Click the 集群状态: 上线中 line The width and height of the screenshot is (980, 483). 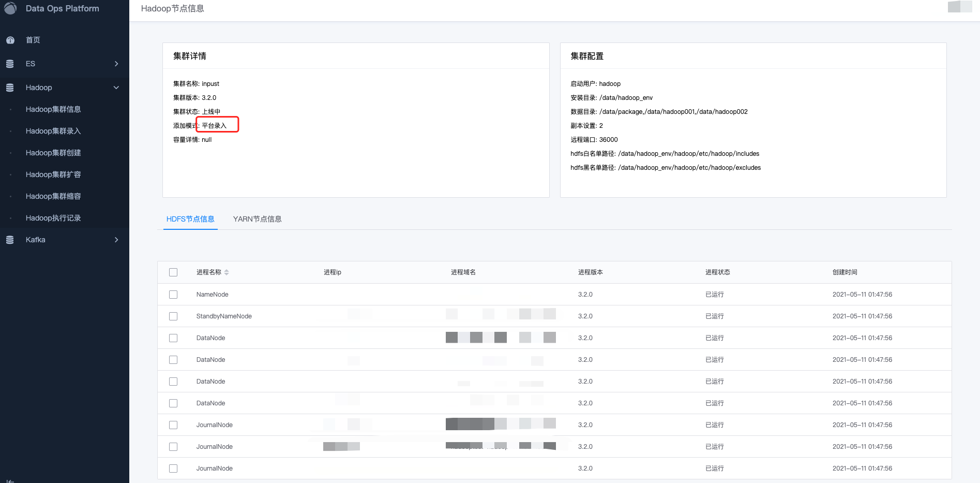197,112
